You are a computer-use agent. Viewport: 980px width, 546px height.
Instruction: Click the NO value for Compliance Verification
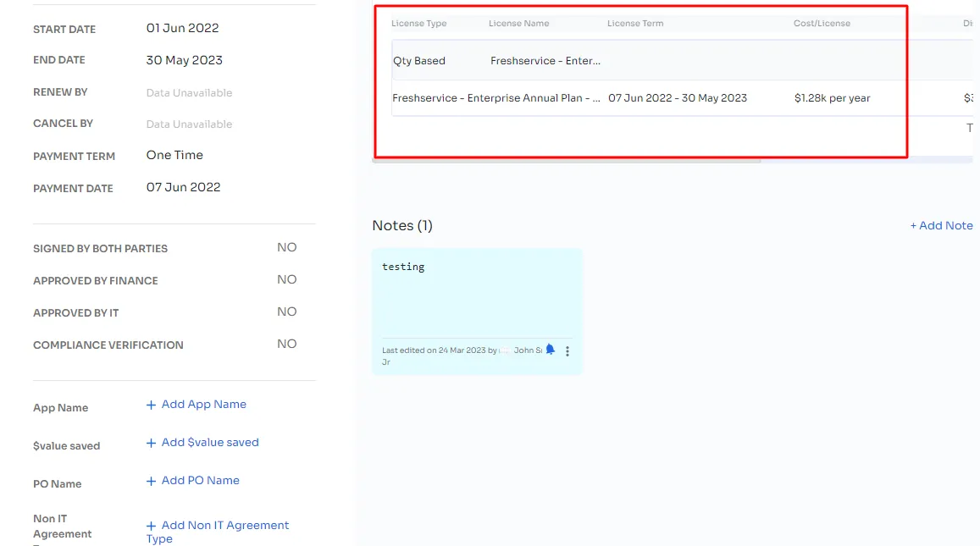pos(287,344)
